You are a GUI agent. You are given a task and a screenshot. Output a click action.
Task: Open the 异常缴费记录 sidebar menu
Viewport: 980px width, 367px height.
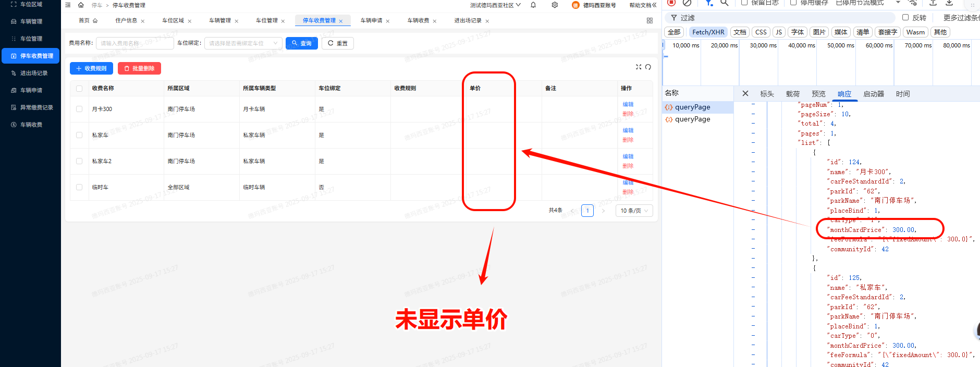click(x=30, y=107)
